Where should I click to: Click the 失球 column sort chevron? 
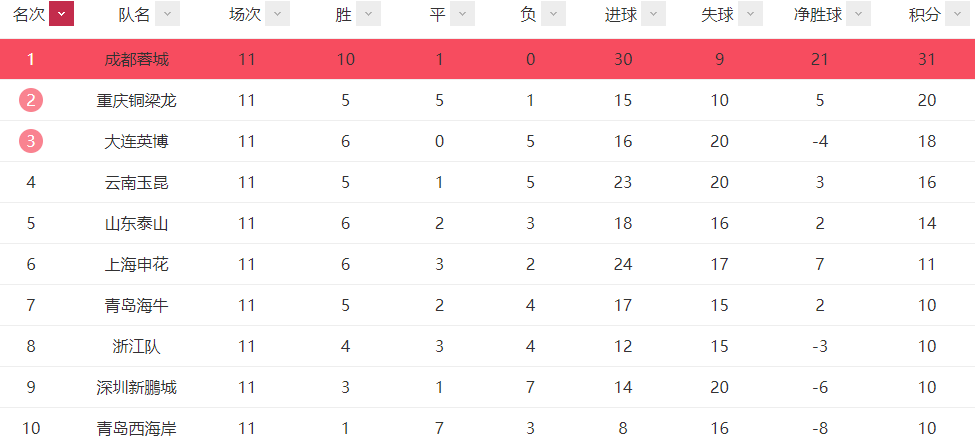[x=751, y=14]
